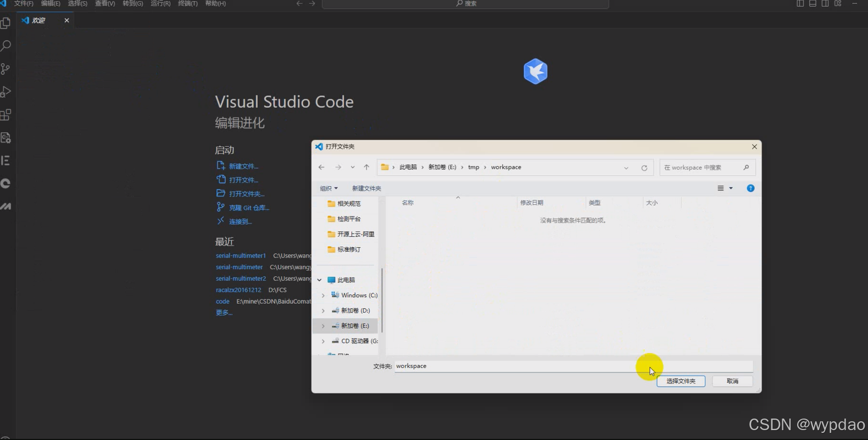Click 此电脑 in the address breadcrumb
Viewport: 868px width, 440px height.
click(x=408, y=168)
